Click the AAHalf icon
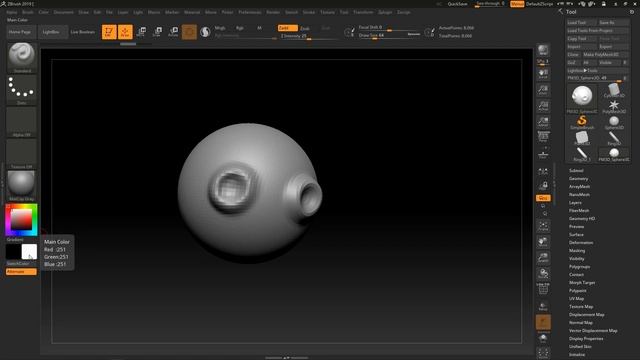This screenshot has width=640, height=360. [543, 122]
